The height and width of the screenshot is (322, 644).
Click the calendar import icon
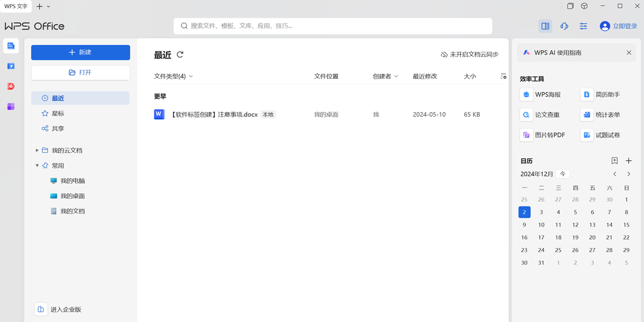614,160
